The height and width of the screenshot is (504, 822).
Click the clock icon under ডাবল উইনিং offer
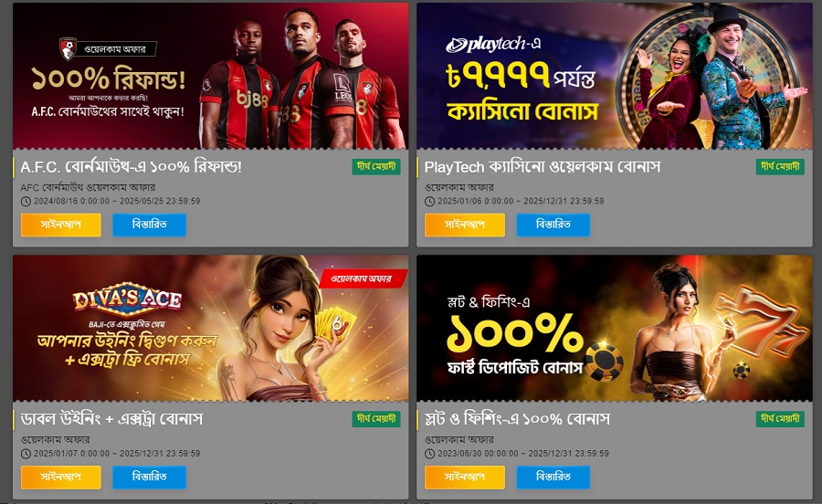26,454
